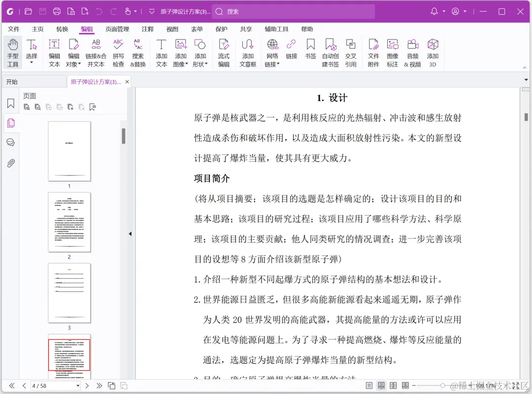Screen dimensions: 532x394
Task: Close the 原子弹设计方案 document tab
Action: point(127,82)
